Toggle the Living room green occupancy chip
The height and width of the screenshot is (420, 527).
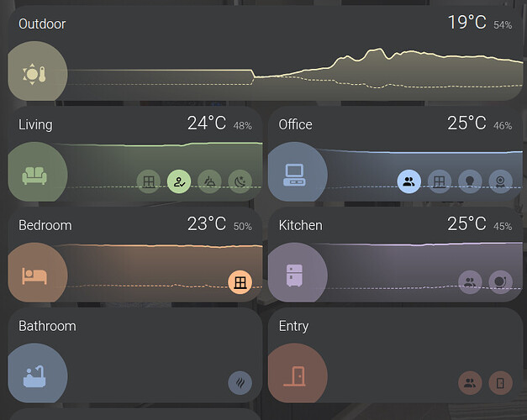tap(179, 181)
